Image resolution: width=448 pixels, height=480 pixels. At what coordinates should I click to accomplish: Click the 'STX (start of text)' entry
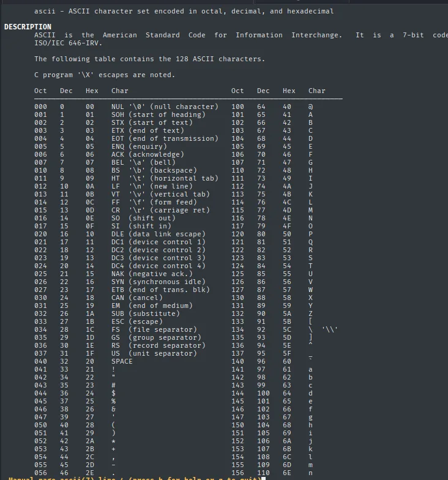(152, 122)
